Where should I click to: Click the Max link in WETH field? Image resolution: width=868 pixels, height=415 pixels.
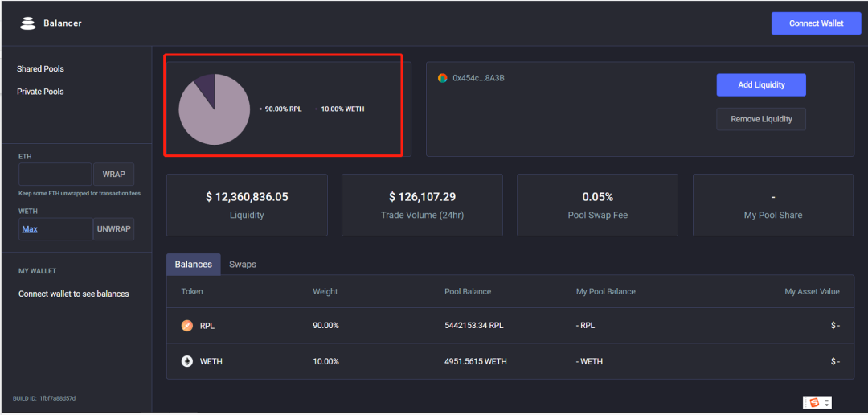point(30,229)
